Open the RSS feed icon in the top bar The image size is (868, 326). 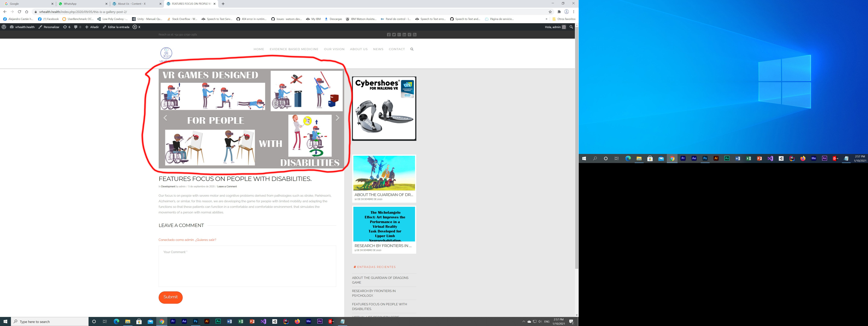415,35
